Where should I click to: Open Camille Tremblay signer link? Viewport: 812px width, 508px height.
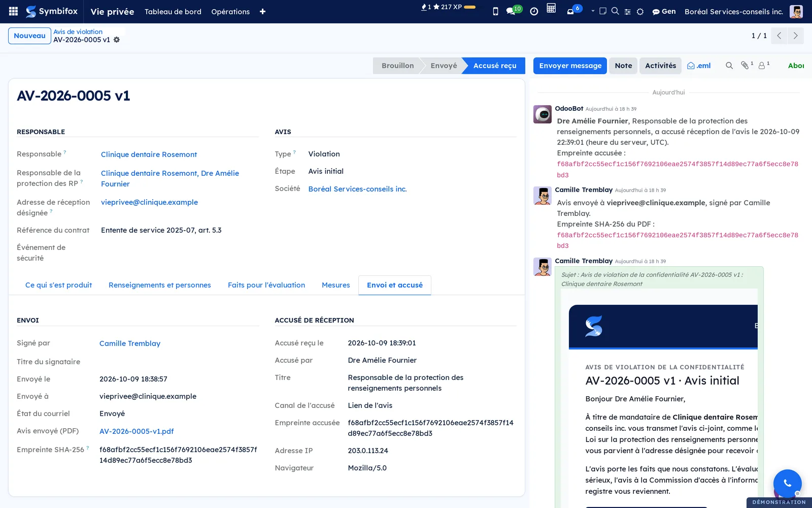point(130,343)
